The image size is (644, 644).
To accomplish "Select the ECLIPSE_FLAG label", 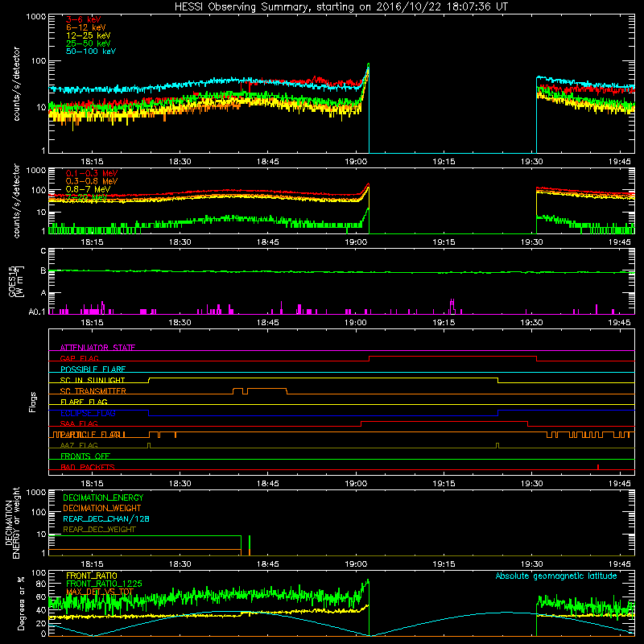I will [88, 413].
